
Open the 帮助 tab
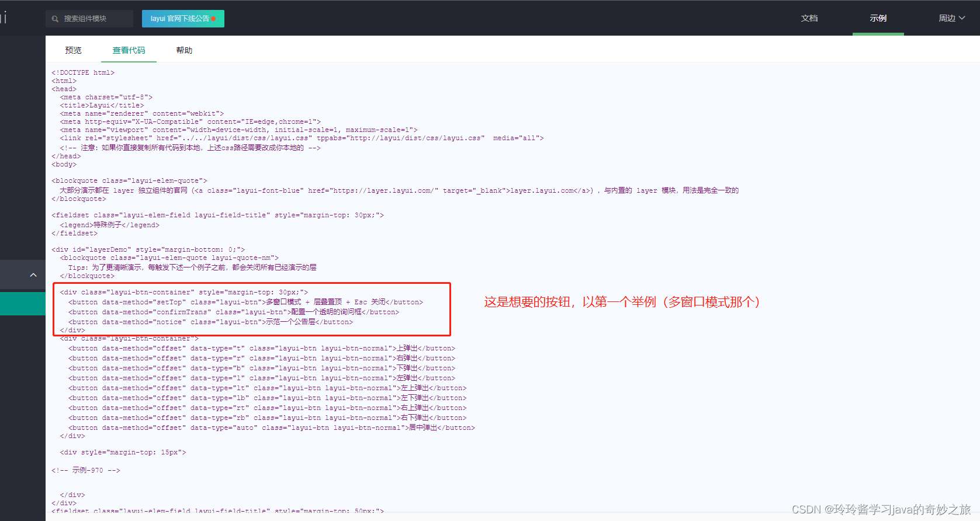[x=184, y=50]
